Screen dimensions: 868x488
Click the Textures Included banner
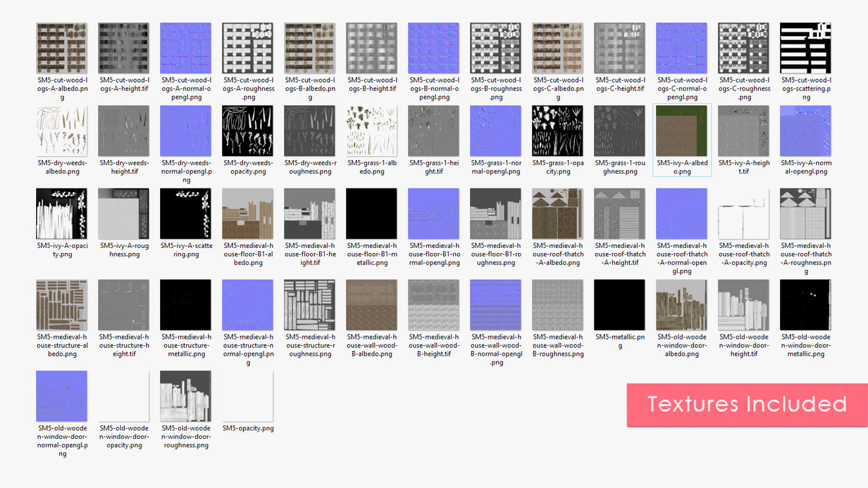point(747,405)
